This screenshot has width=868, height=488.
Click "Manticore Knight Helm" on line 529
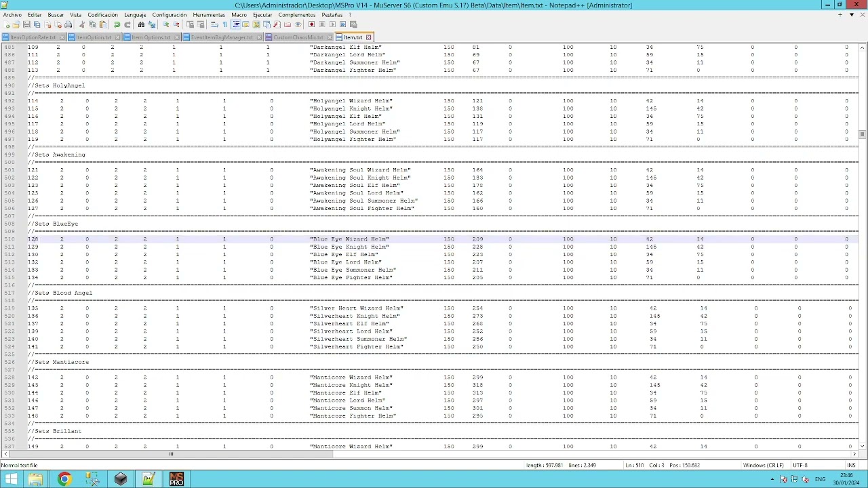pyautogui.click(x=351, y=385)
